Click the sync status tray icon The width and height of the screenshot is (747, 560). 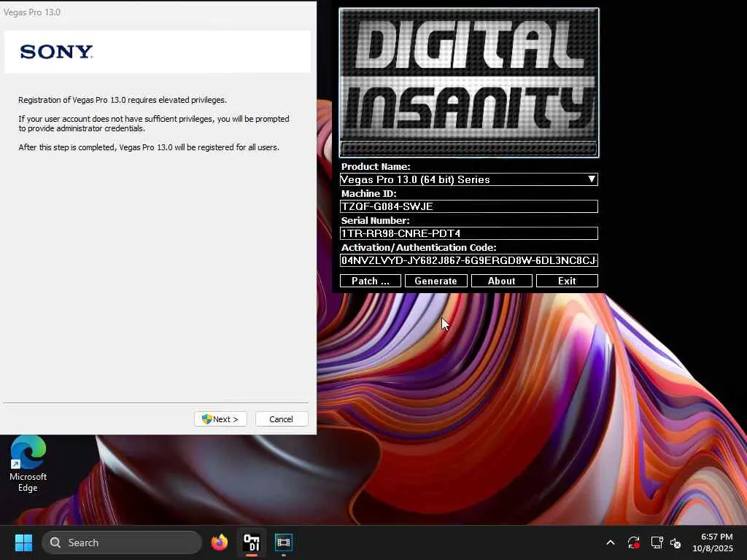(x=634, y=542)
